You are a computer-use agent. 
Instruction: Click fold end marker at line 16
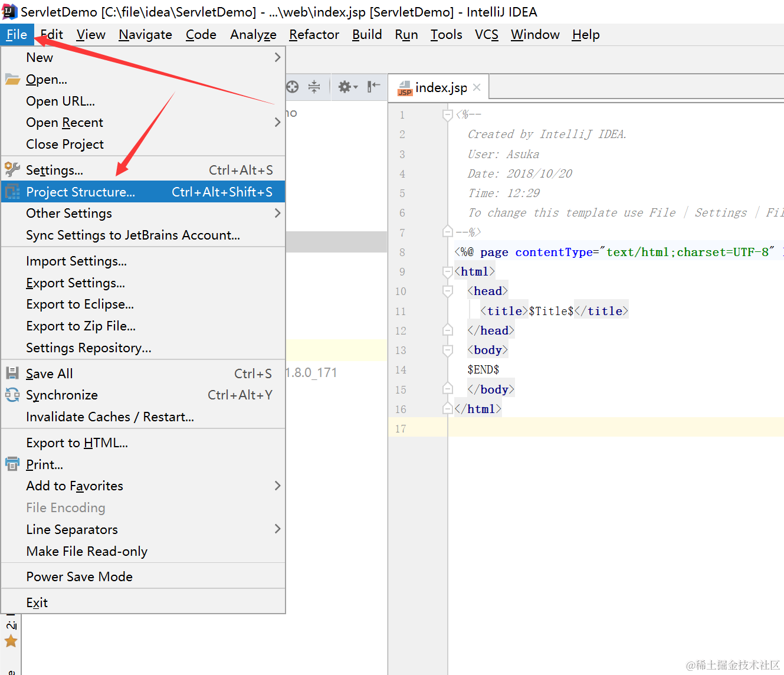click(x=448, y=408)
